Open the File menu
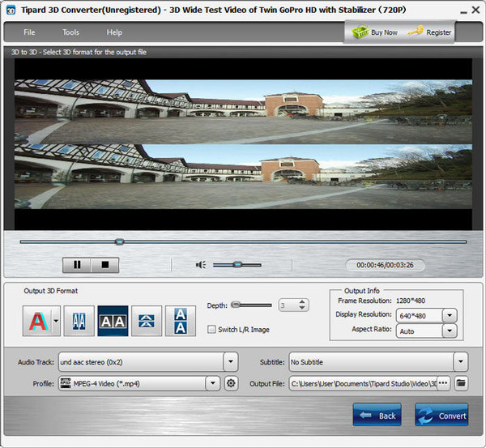The height and width of the screenshot is (448, 486). [29, 32]
